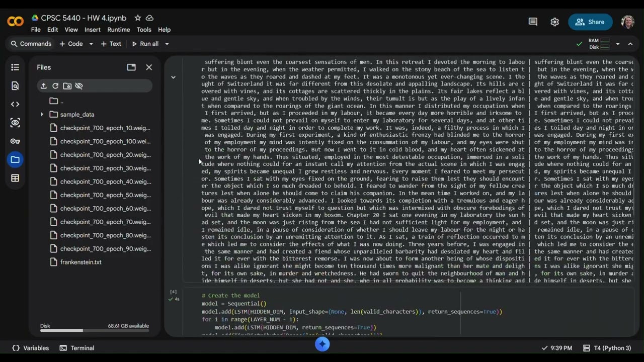
Task: Click the cell [4] run indicator
Action: 173,295
